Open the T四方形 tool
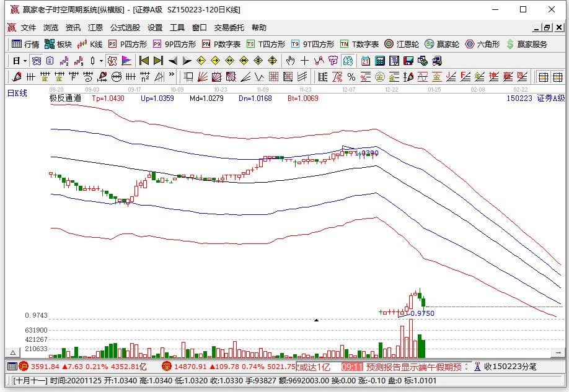569x392 pixels. point(266,44)
